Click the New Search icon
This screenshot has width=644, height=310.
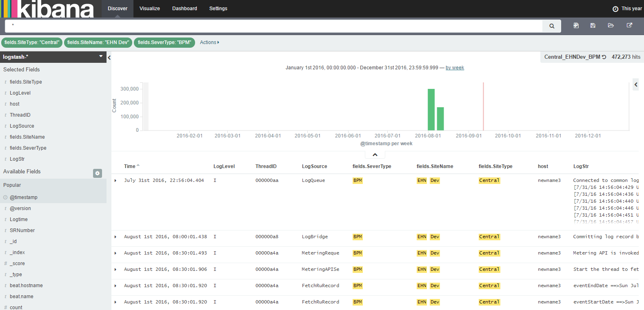pyautogui.click(x=576, y=25)
